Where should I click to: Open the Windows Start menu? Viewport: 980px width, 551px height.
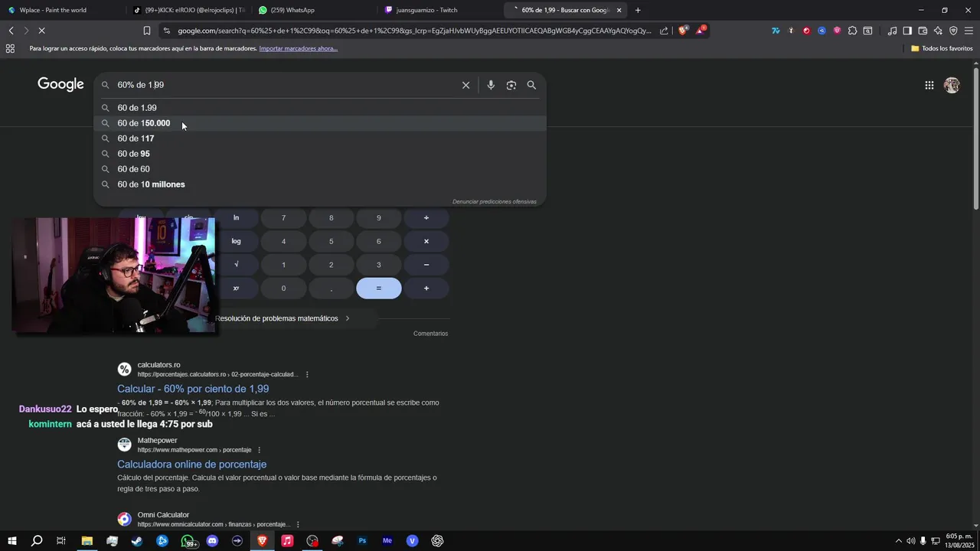[12, 540]
